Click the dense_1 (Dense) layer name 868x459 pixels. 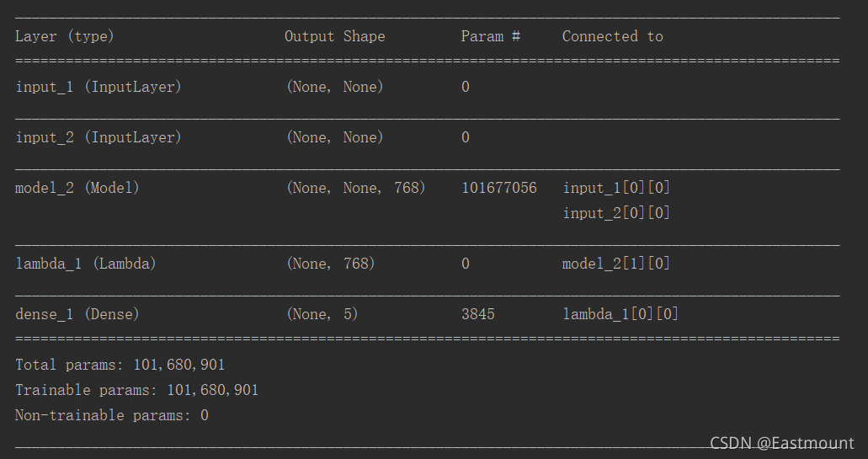[77, 314]
